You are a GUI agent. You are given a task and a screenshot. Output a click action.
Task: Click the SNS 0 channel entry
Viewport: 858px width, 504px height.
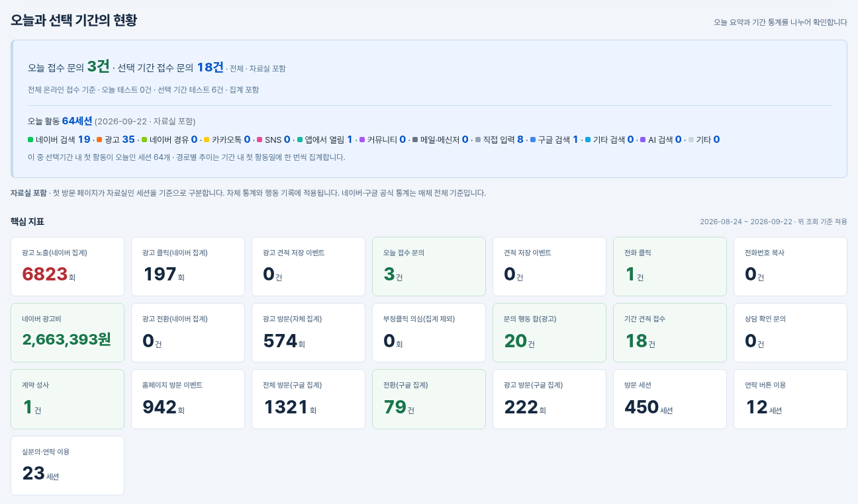coord(274,140)
